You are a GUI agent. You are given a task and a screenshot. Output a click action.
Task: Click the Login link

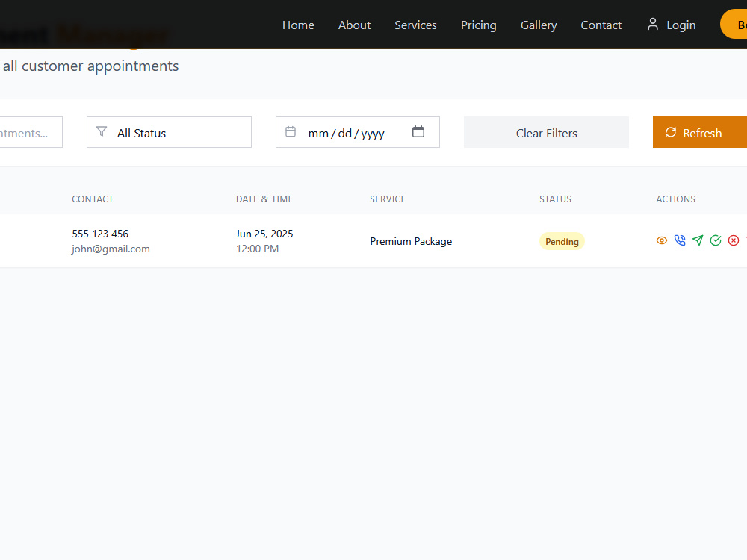[672, 25]
